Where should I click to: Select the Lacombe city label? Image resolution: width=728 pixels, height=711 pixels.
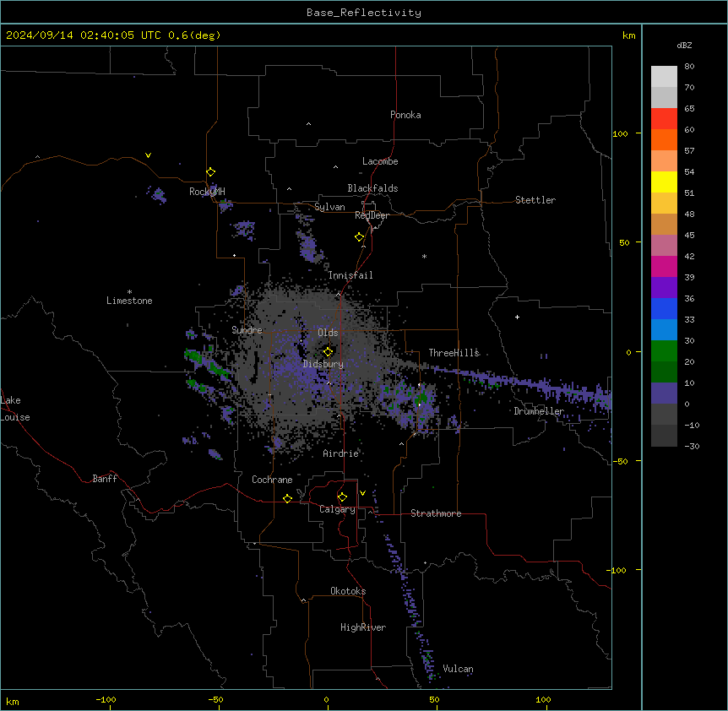point(380,161)
